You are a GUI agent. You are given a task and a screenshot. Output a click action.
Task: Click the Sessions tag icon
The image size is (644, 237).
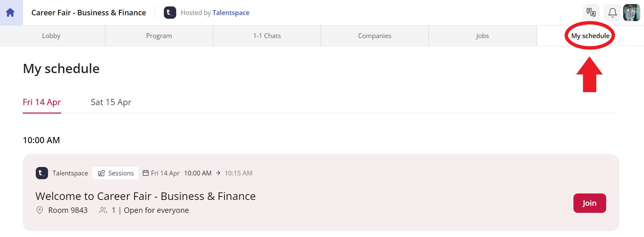tap(102, 173)
